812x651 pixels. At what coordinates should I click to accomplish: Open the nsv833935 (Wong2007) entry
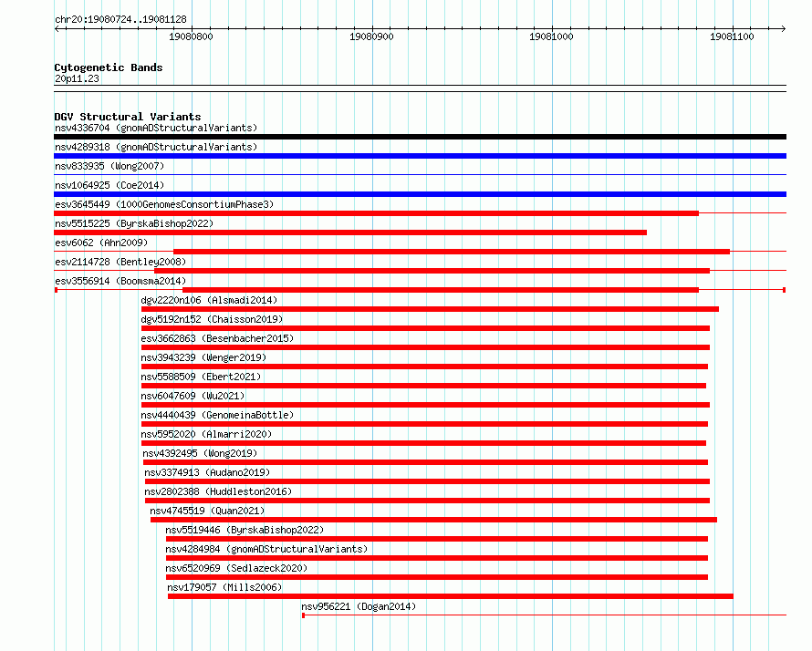pyautogui.click(x=109, y=166)
